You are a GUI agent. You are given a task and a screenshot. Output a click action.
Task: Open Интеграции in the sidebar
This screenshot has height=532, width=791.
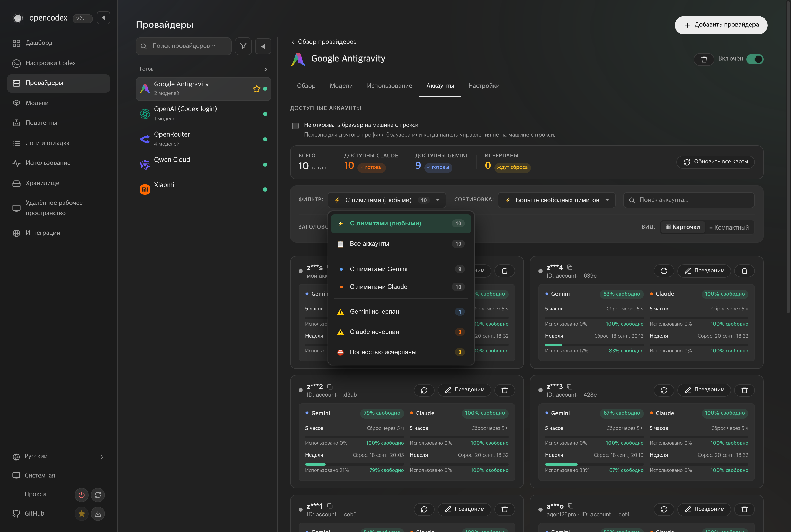(58, 233)
